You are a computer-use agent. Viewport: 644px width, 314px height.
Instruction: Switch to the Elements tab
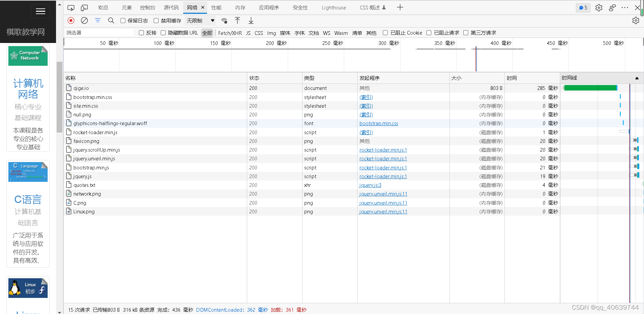tap(126, 7)
